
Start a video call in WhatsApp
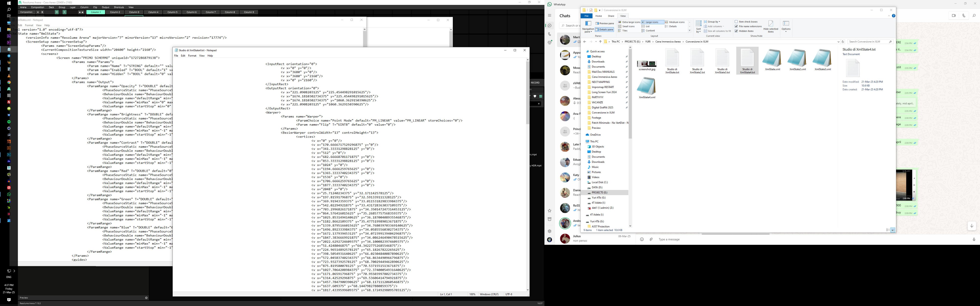[954, 16]
